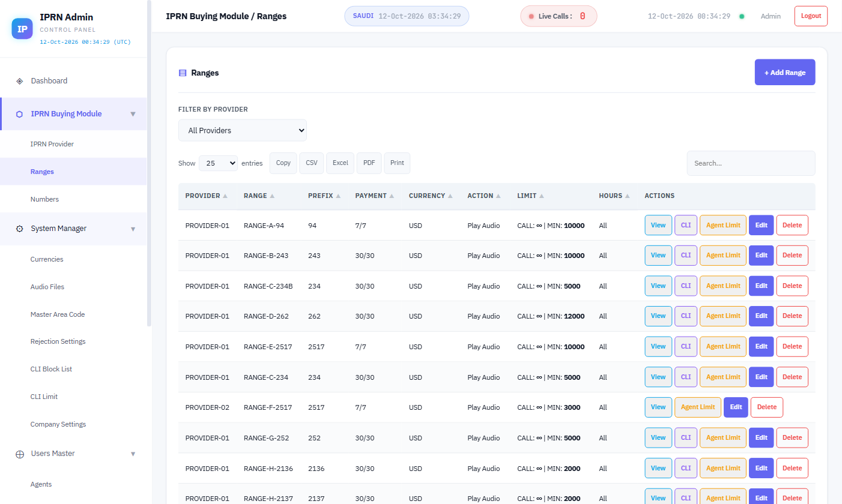Click the Ranges list icon in the heading
Viewport: 842px width, 504px height.
click(x=183, y=73)
